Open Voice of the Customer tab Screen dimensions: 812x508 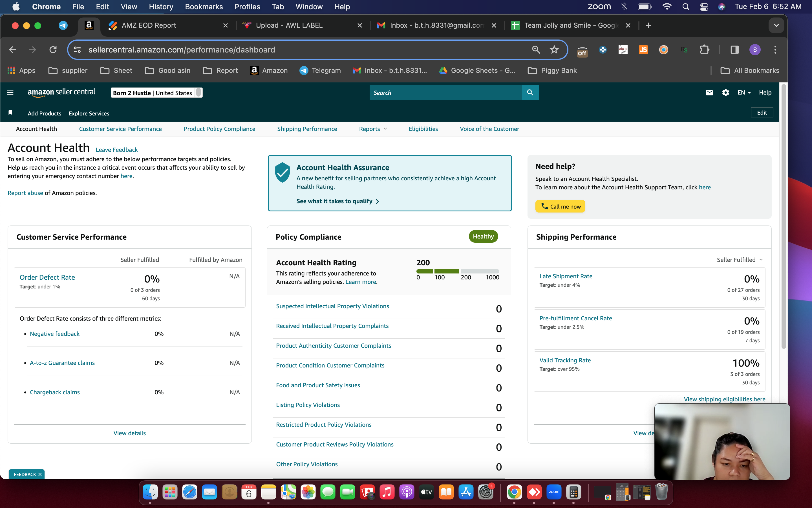(x=489, y=129)
